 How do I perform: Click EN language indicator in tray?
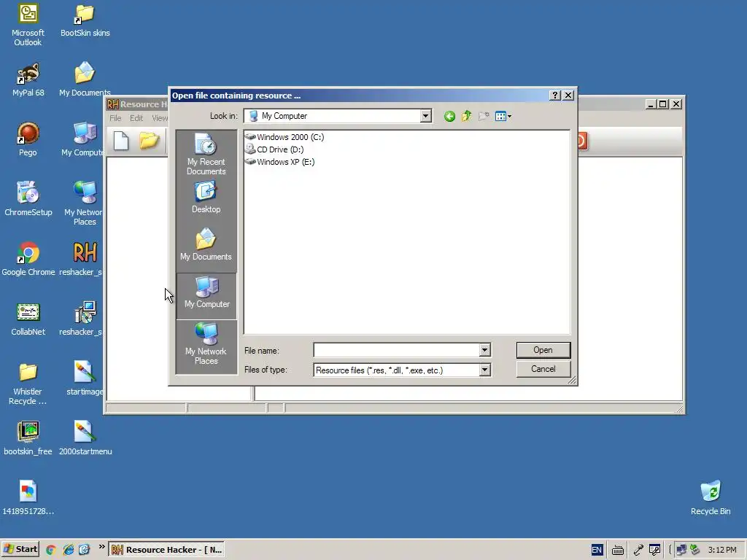[x=597, y=550]
